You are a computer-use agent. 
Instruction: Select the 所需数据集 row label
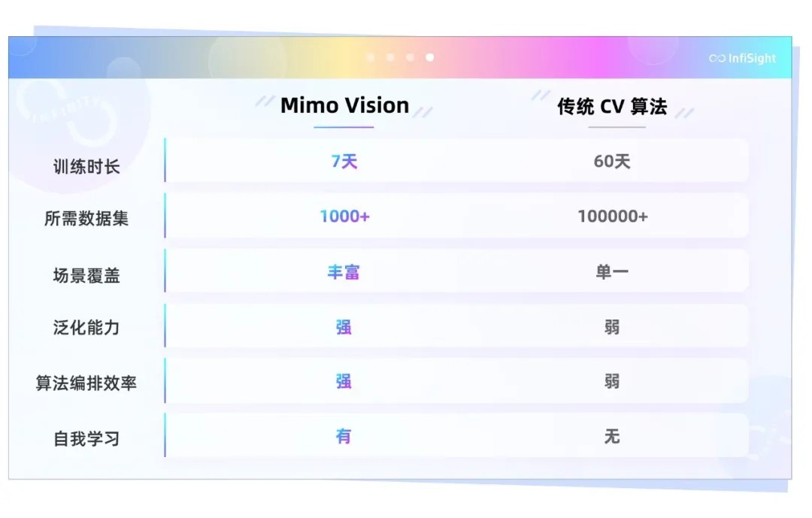point(86,219)
